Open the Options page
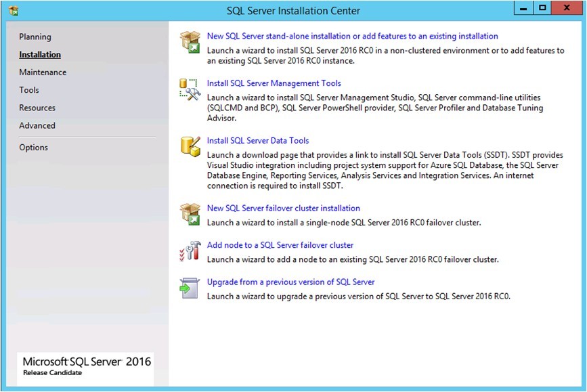The height and width of the screenshot is (392, 587). [x=34, y=148]
